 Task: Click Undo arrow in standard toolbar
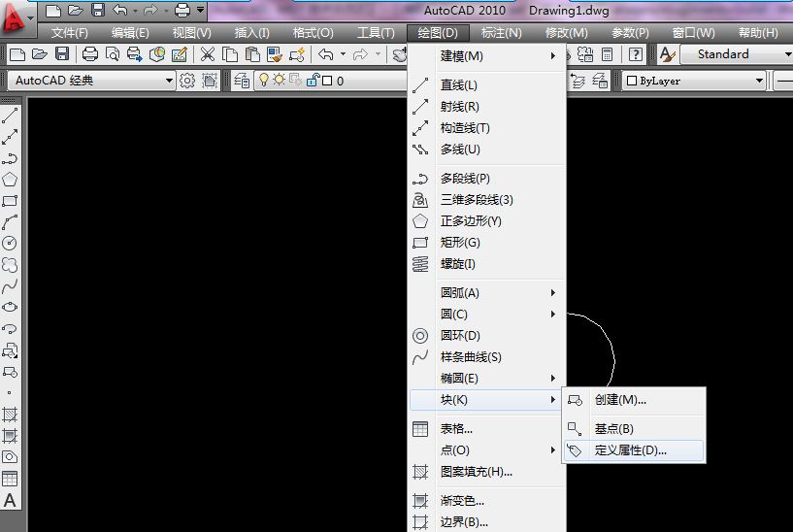326,53
